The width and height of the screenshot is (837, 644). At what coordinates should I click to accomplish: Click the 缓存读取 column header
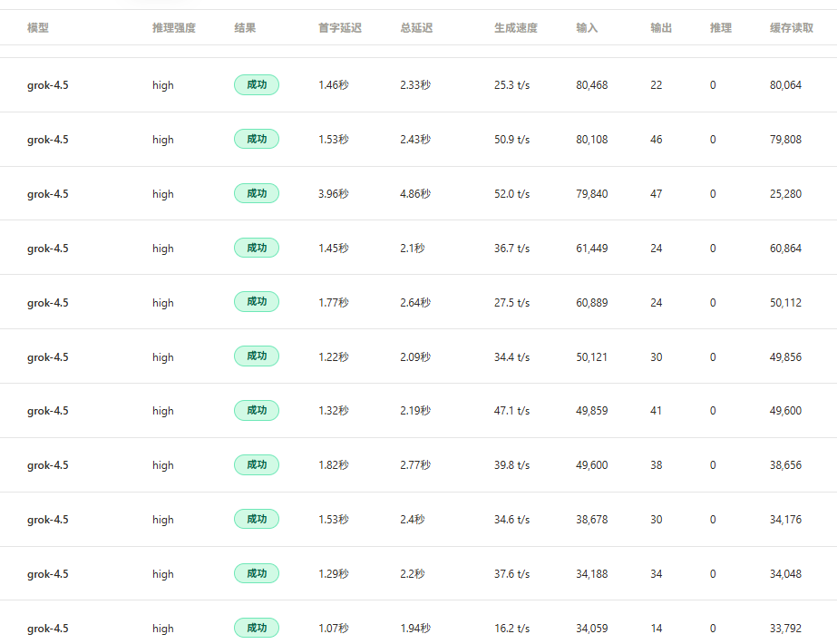[792, 28]
